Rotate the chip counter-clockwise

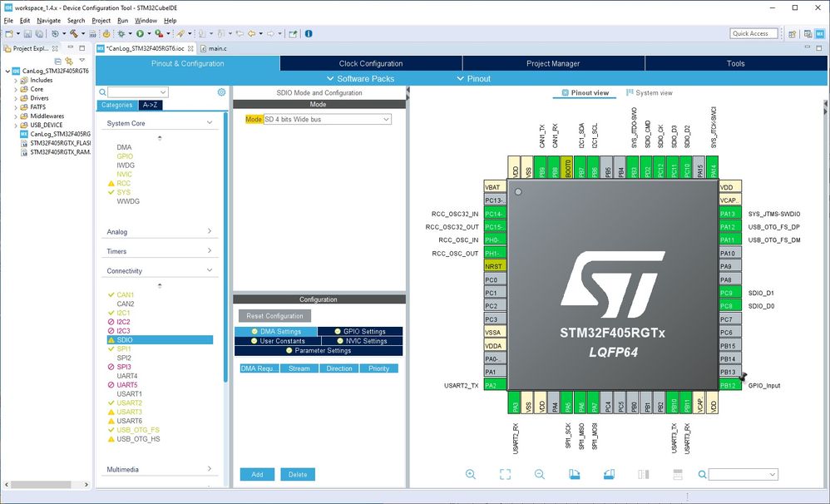pos(609,474)
